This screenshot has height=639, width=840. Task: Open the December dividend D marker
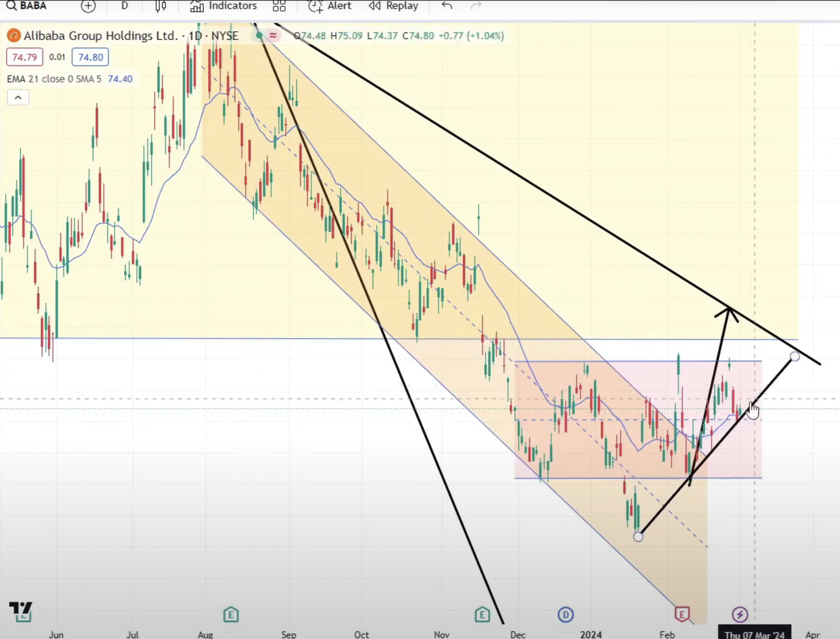point(566,615)
